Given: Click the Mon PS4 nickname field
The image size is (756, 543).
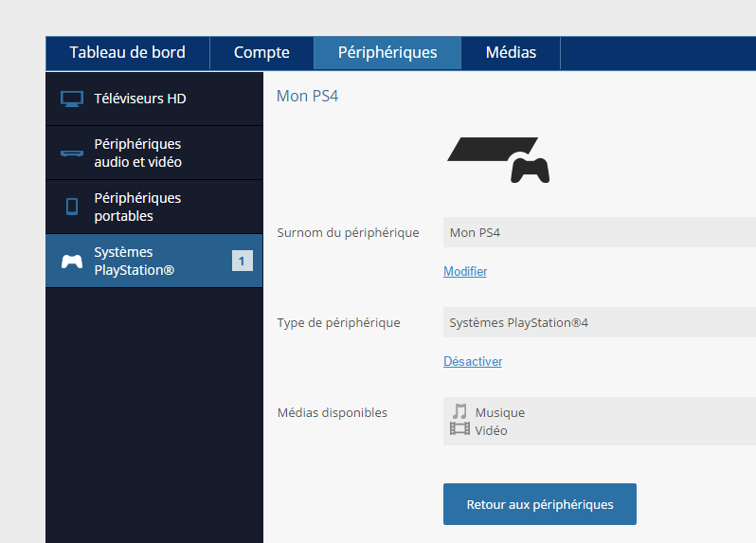Looking at the screenshot, I should 600,232.
